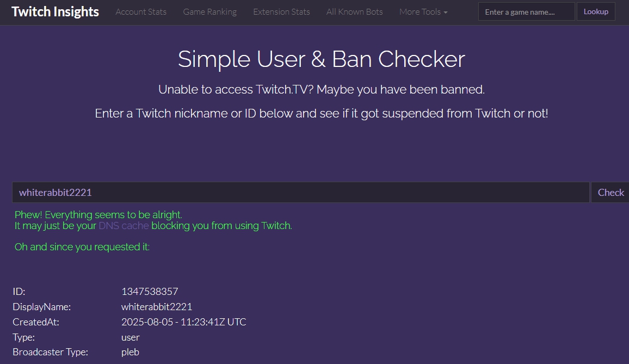Viewport: 629px width, 364px height.
Task: Follow the DNS cache link
Action: point(124,225)
